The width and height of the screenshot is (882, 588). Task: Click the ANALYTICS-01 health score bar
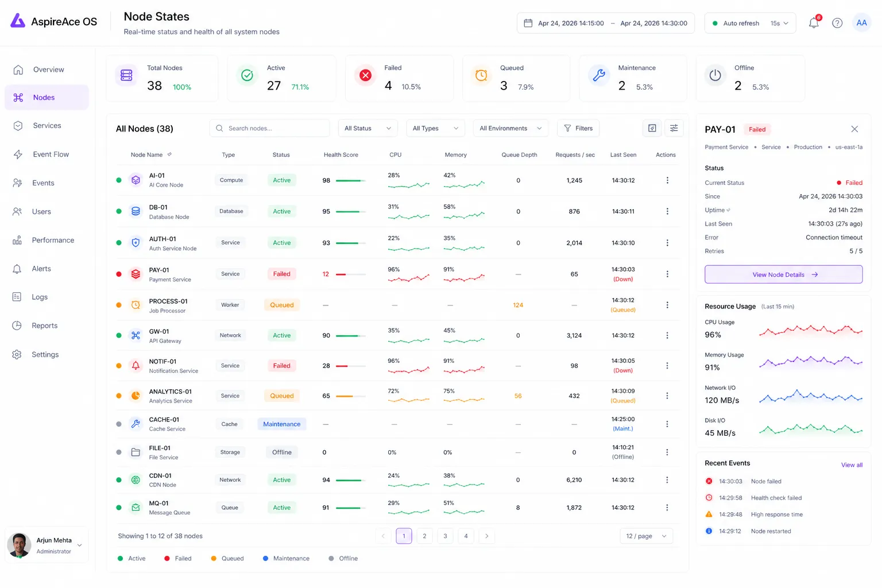point(351,396)
